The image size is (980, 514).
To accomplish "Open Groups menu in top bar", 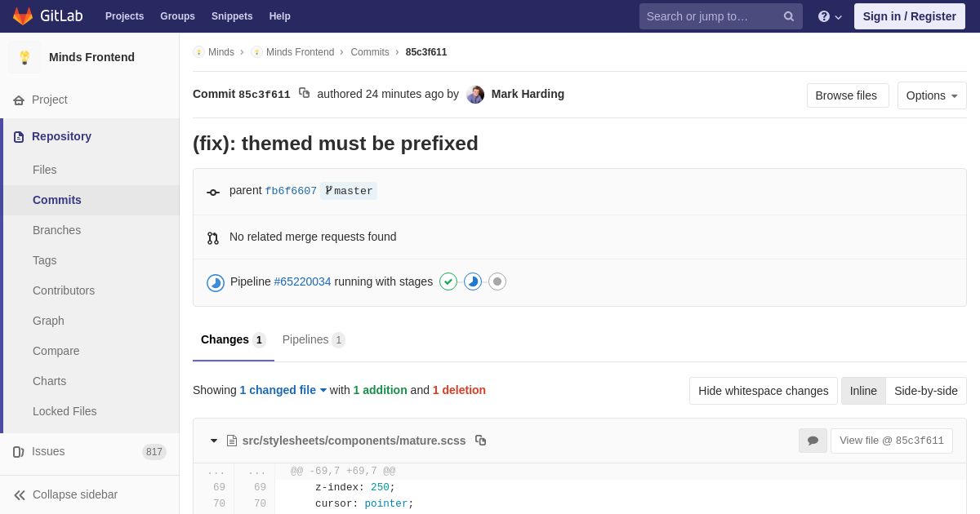I will coord(177,16).
